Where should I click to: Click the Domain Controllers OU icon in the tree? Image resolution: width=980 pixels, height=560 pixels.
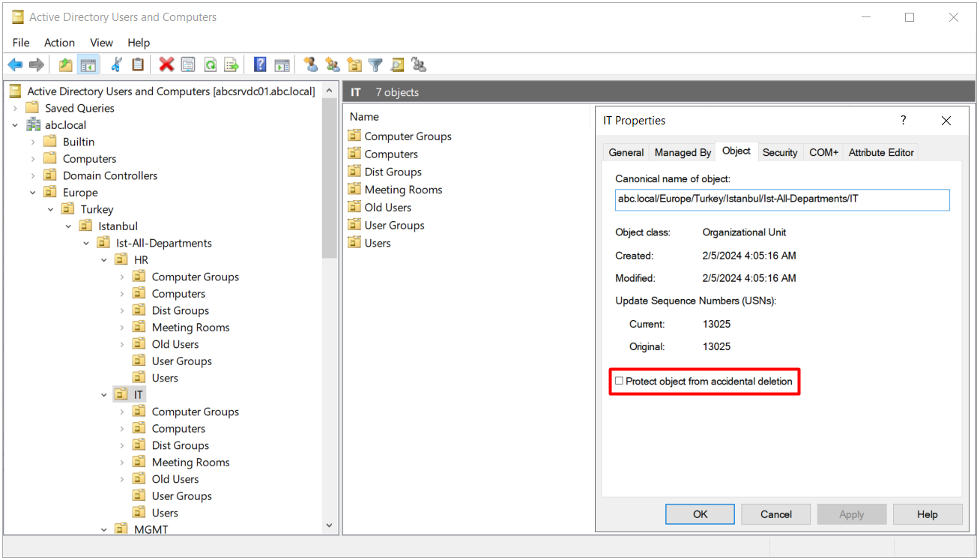[x=50, y=175]
